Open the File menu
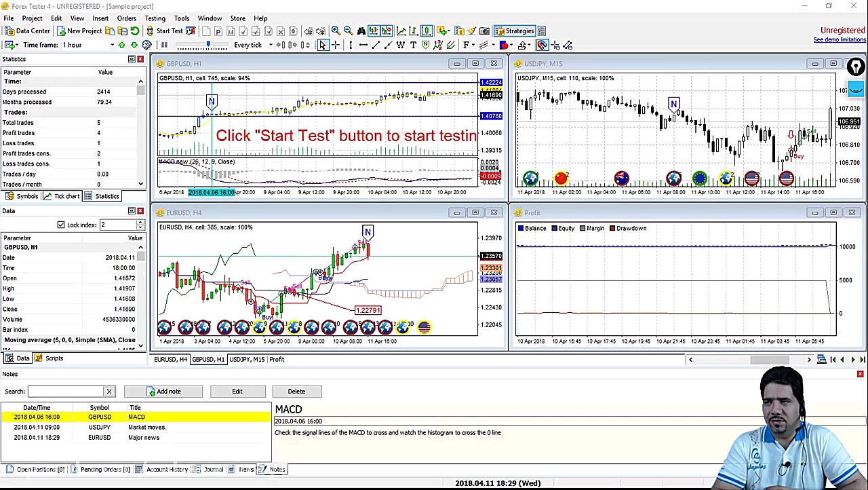Screen dimensions: 868x490 coord(9,18)
